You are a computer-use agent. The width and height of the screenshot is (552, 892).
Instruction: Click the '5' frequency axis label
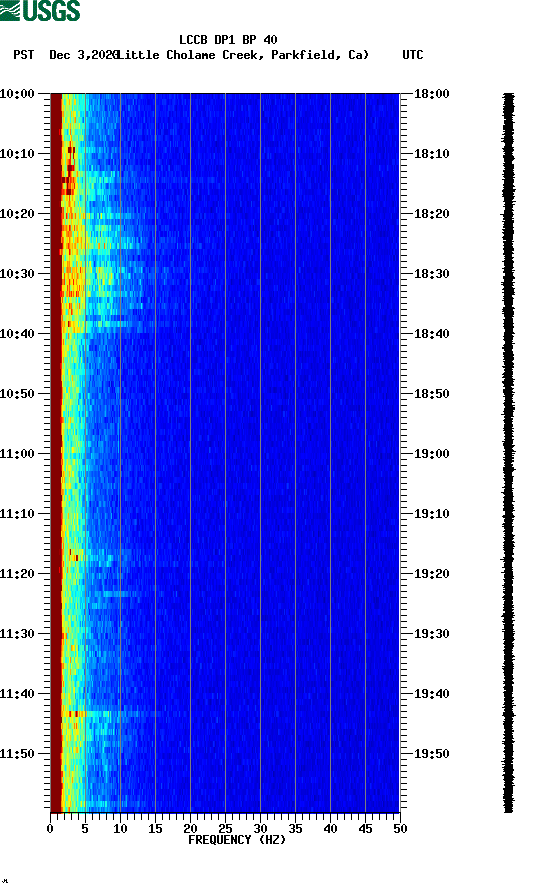pos(85,829)
